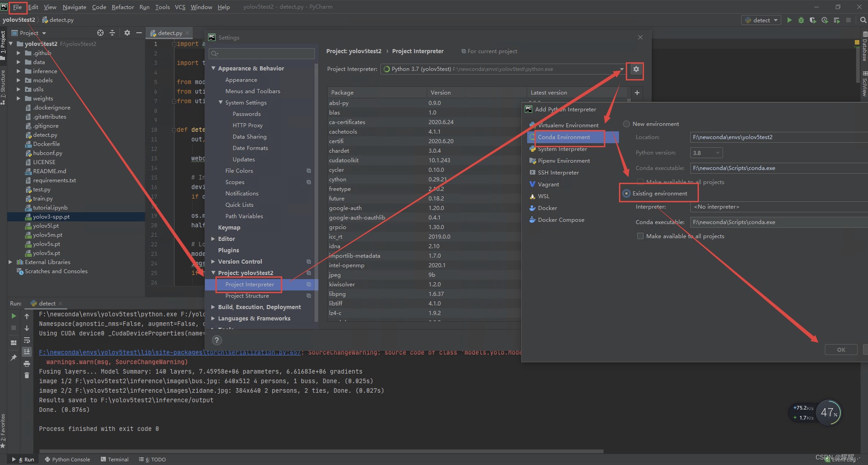Viewport: 868px width, 465px height.
Task: Open the serialization.py link in console
Action: (170, 352)
